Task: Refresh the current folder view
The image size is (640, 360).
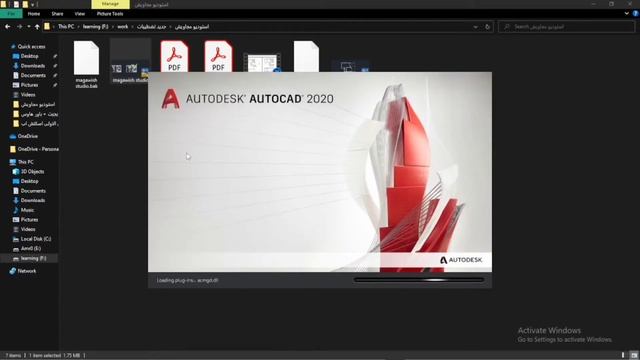Action: (x=487, y=27)
